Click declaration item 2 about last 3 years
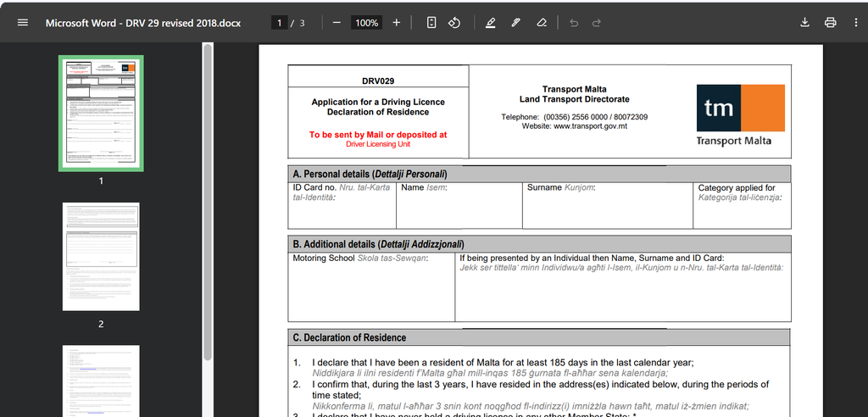Image resolution: width=868 pixels, height=417 pixels. (x=540, y=389)
